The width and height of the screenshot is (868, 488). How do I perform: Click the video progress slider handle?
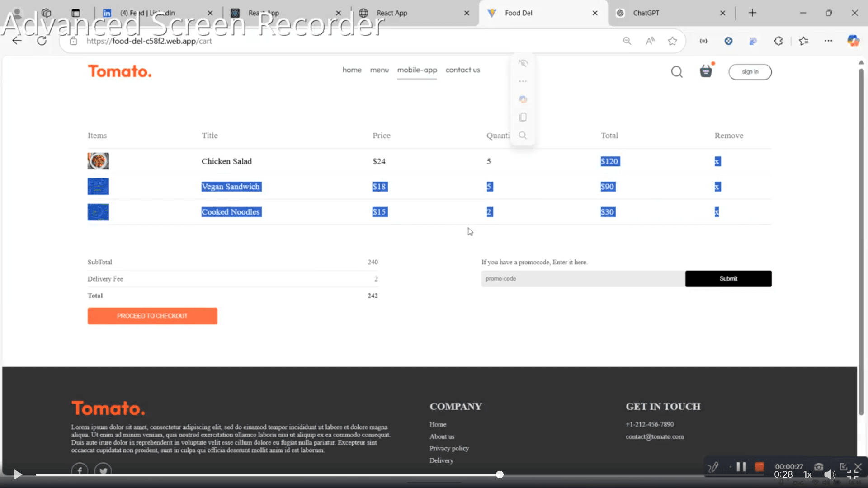[x=500, y=474]
